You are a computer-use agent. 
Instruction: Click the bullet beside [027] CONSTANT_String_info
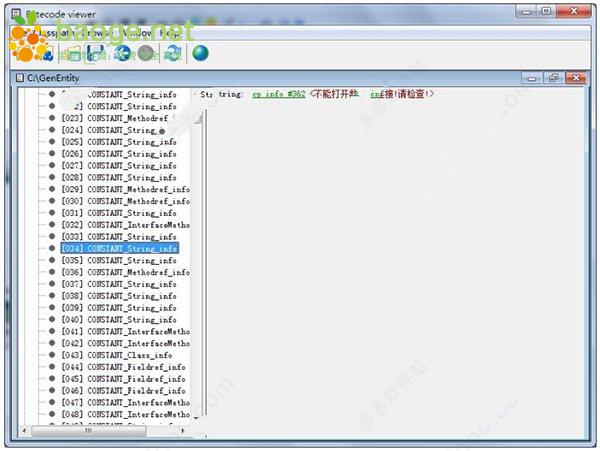click(52, 166)
